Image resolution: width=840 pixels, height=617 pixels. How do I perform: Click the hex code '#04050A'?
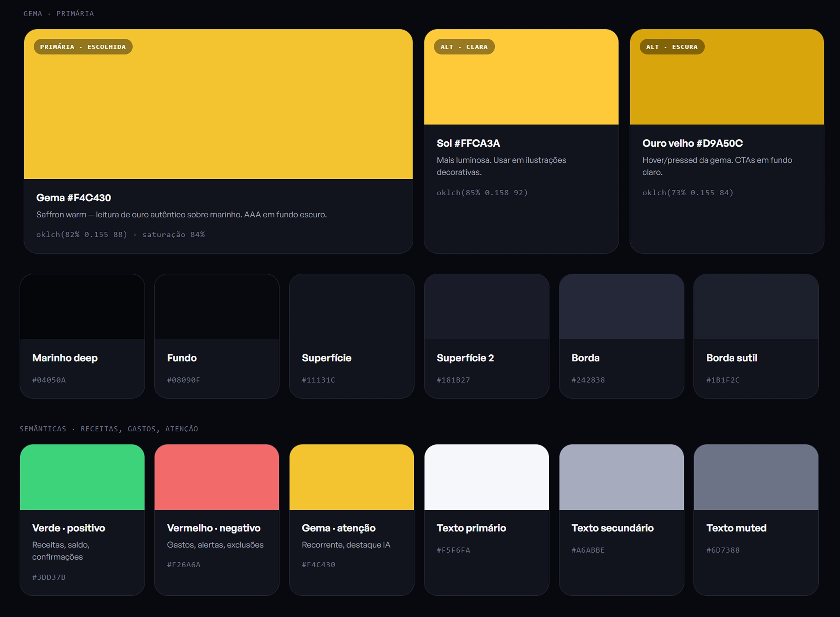click(49, 380)
